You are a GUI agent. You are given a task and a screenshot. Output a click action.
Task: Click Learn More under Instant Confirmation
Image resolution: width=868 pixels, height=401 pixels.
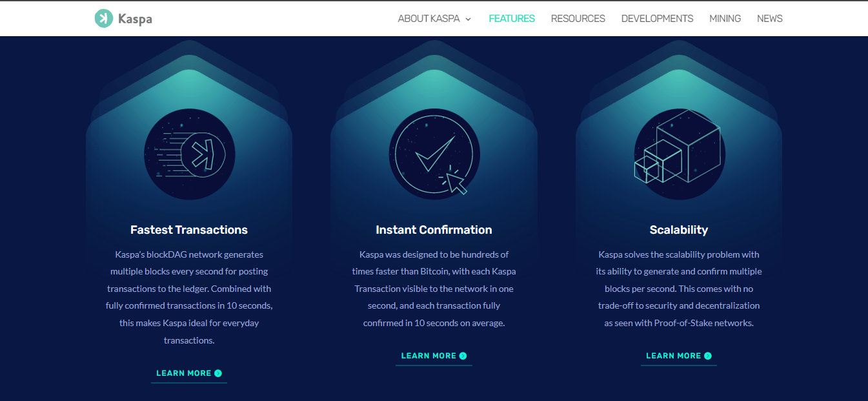(434, 356)
